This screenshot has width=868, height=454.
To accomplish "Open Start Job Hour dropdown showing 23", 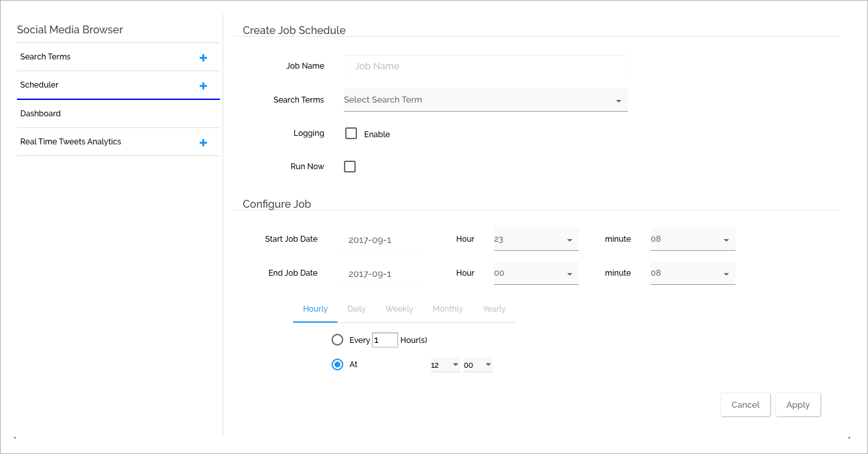I will coord(536,239).
